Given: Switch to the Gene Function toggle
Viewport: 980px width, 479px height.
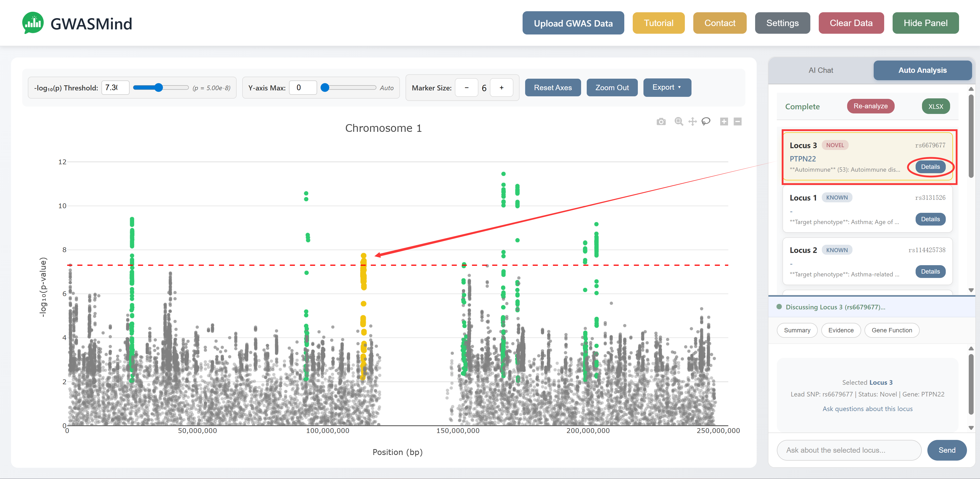Looking at the screenshot, I should coord(892,330).
